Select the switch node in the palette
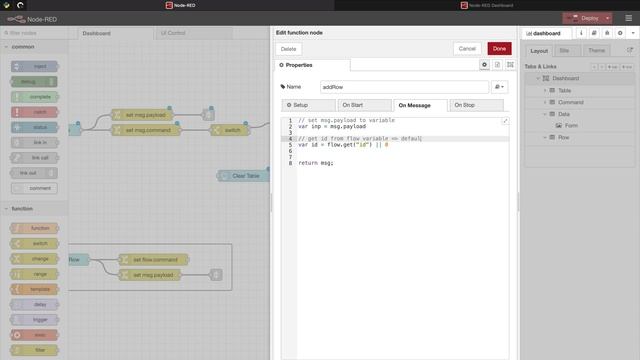The image size is (640, 360). coord(35,243)
